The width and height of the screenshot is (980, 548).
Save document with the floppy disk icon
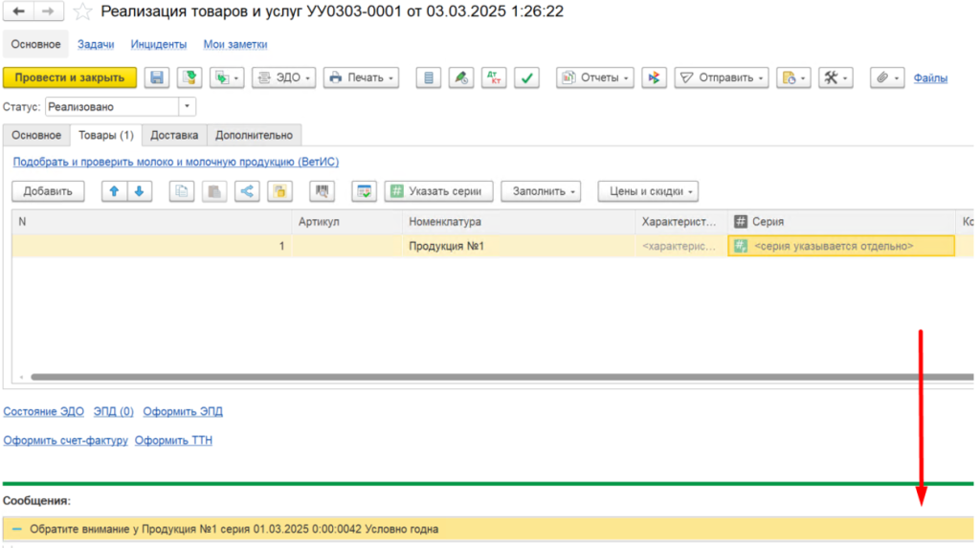[157, 77]
